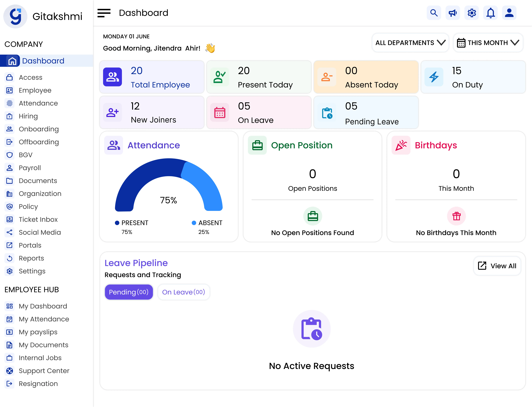
Task: Click the Access lock icon
Action: click(9, 77)
